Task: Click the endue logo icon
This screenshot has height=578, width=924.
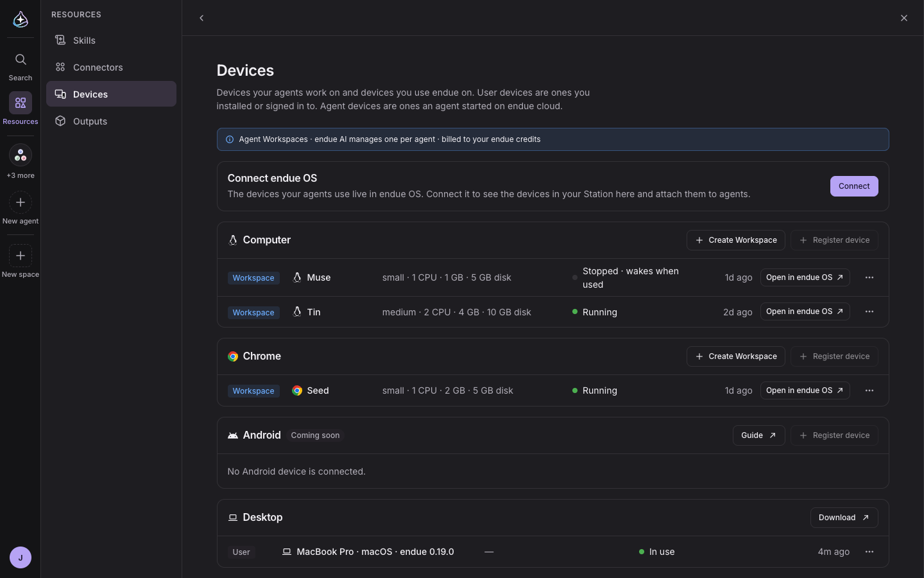Action: pyautogui.click(x=21, y=19)
